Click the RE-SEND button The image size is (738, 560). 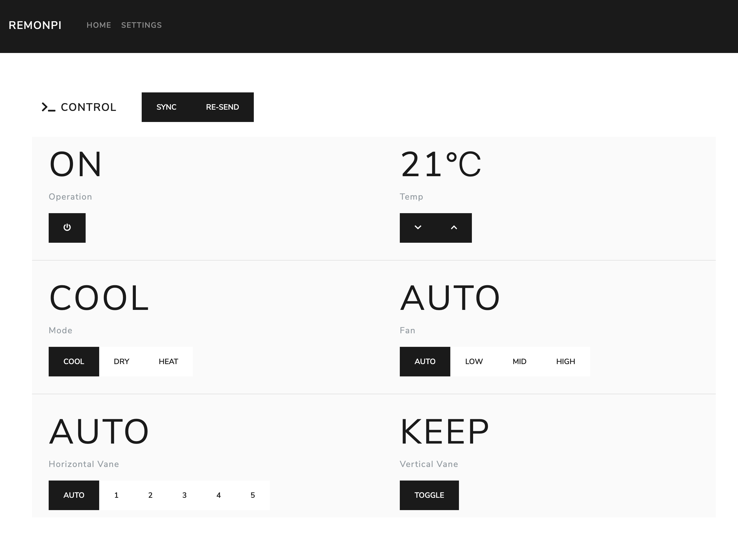click(x=222, y=107)
